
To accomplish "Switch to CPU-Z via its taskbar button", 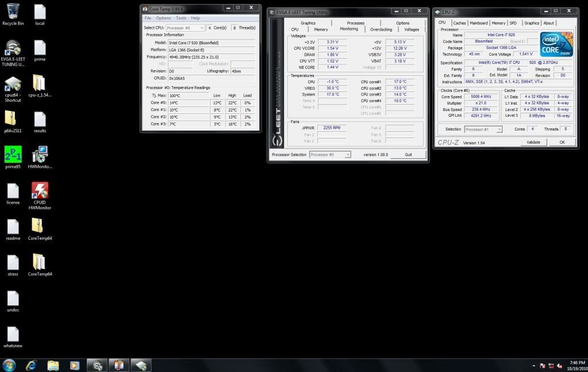I will 141,365.
